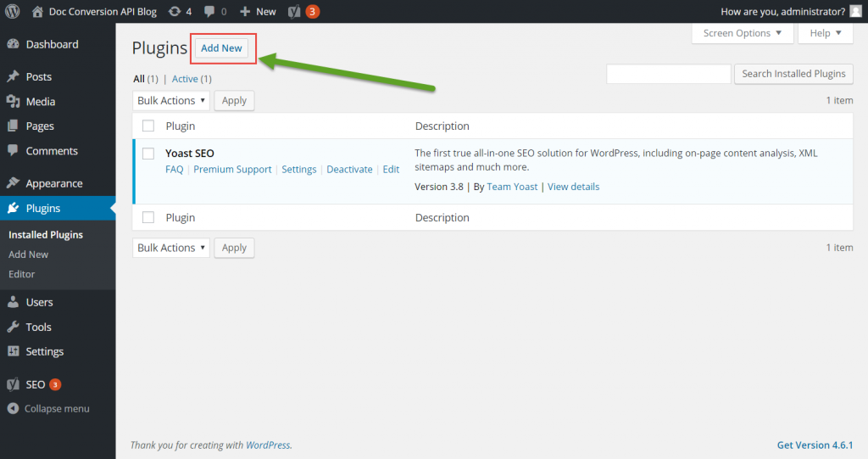Toggle the footer row select-all checkbox
The image size is (868, 459).
click(148, 217)
